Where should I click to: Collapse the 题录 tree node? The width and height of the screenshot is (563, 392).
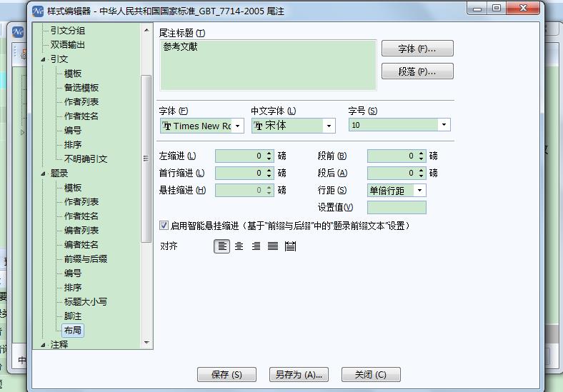click(x=43, y=174)
